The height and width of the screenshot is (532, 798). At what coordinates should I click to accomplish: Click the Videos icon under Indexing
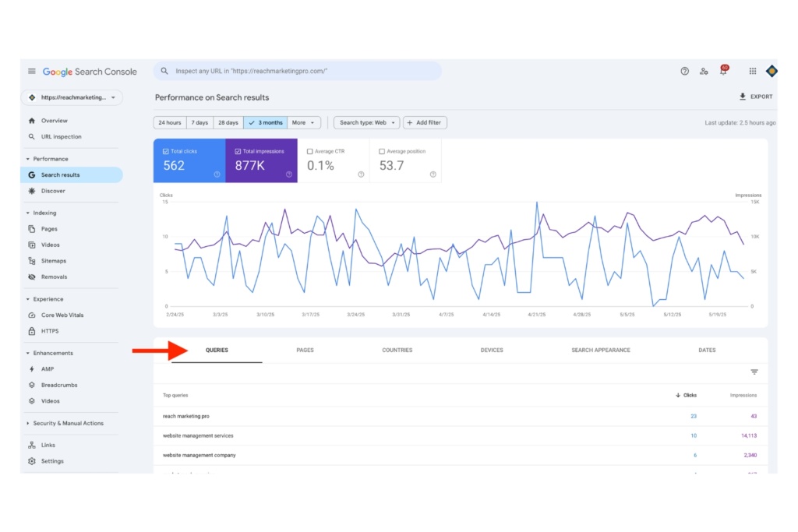31,245
